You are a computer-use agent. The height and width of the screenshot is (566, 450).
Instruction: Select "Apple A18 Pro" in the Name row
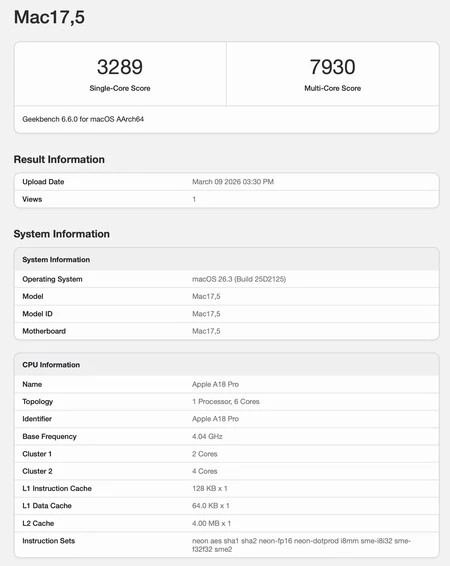[x=215, y=384]
